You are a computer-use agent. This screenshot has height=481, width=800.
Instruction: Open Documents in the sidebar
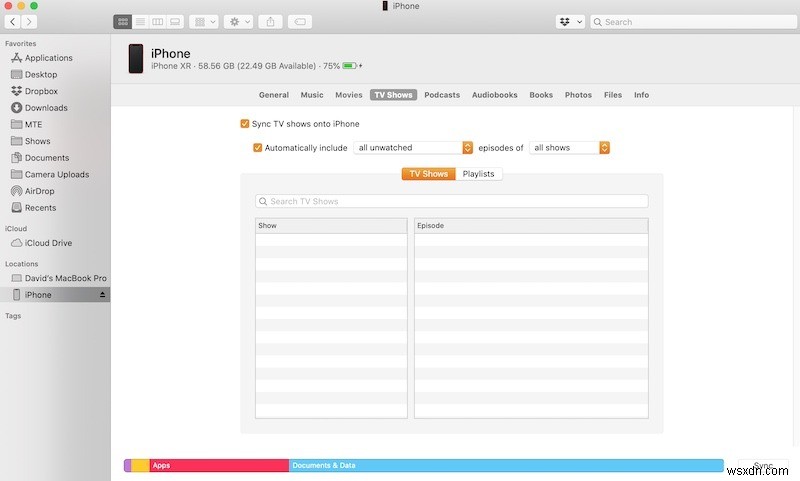[46, 158]
